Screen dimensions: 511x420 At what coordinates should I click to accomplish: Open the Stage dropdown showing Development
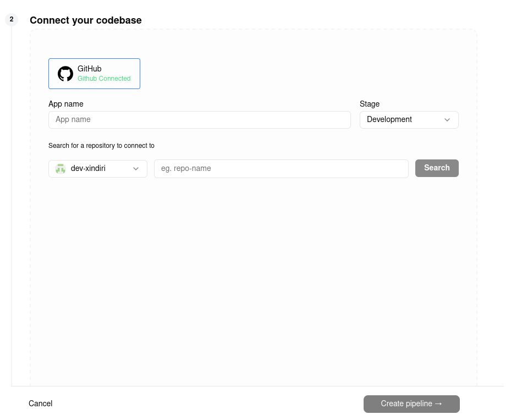pos(409,120)
